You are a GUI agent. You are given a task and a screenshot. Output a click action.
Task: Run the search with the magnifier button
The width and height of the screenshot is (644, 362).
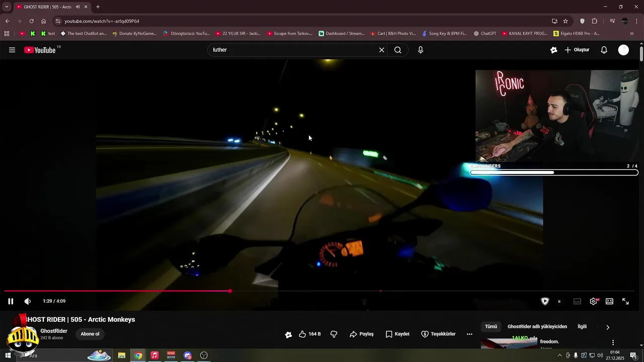click(x=398, y=50)
